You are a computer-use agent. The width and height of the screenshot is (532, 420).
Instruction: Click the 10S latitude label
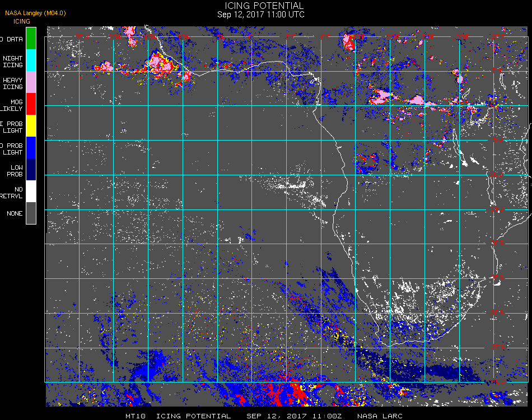[496, 174]
